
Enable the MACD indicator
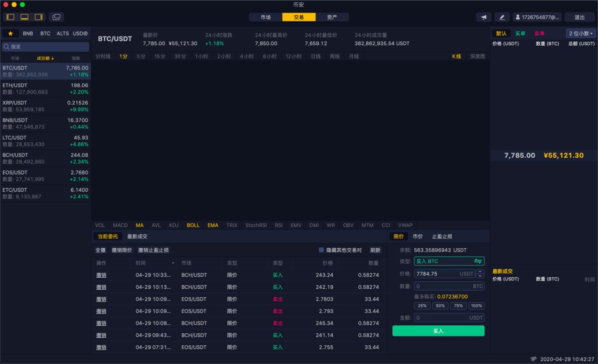coord(120,225)
